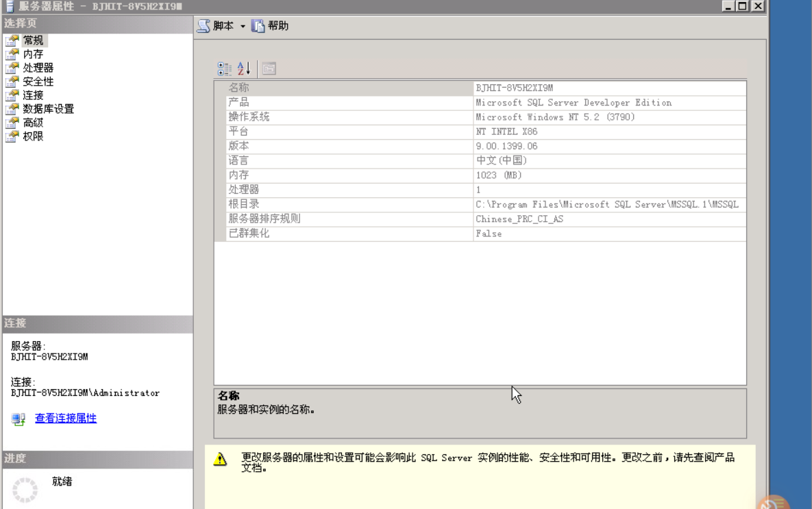
Task: Select the 高级 page icon
Action: 12,123
